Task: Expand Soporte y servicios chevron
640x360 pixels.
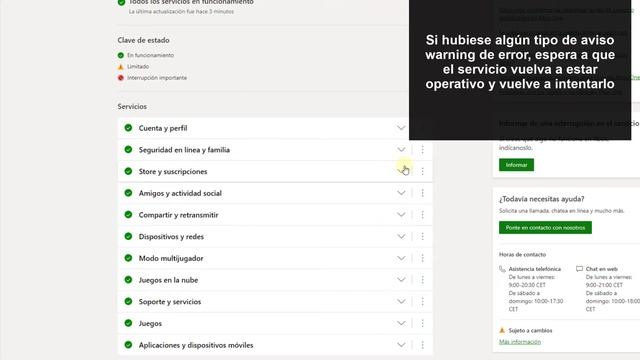Action: tap(401, 302)
